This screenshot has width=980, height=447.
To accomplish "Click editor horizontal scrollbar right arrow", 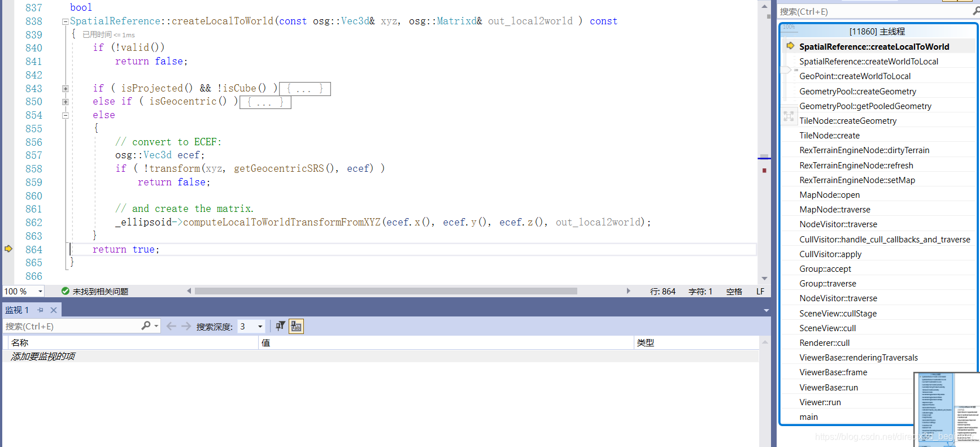I will coord(628,291).
